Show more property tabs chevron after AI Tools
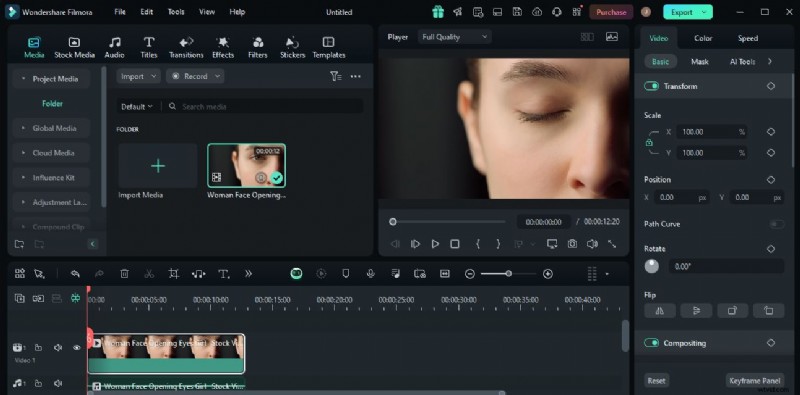The image size is (800, 395). coord(769,61)
